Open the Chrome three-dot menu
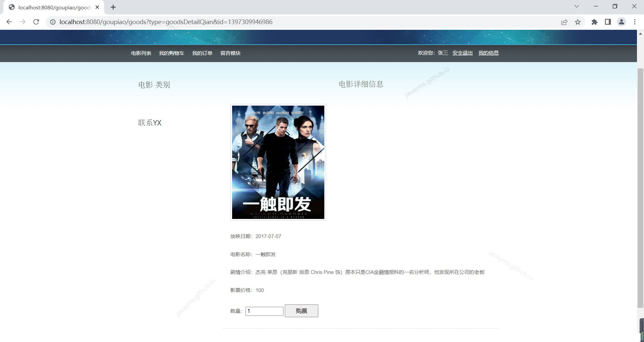Screen dimensions: 644x342 coord(635,22)
